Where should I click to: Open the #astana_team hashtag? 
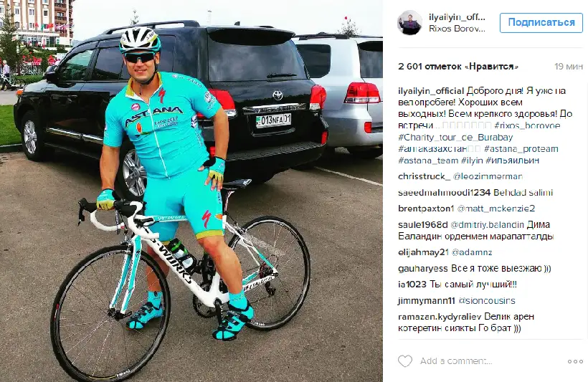coord(428,161)
